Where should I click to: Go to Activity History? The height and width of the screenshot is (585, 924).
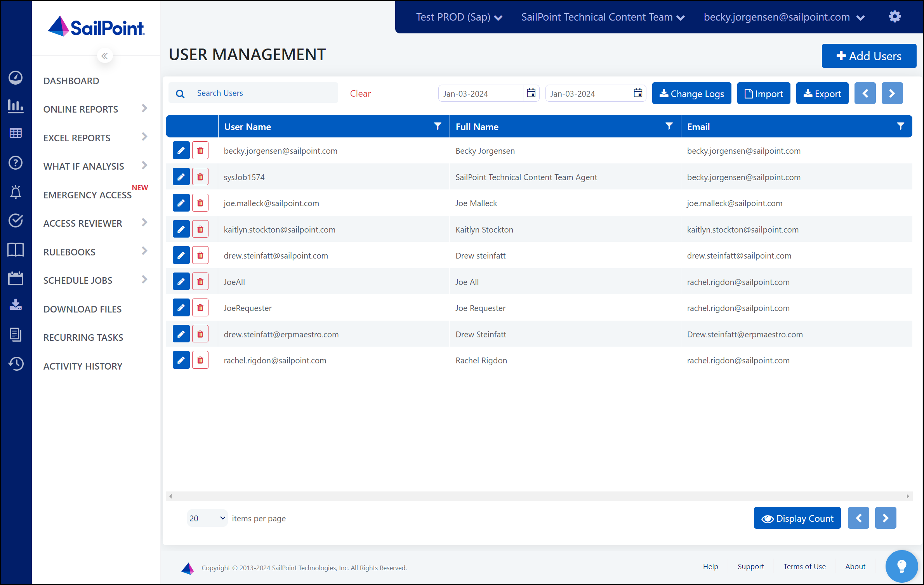pos(83,366)
